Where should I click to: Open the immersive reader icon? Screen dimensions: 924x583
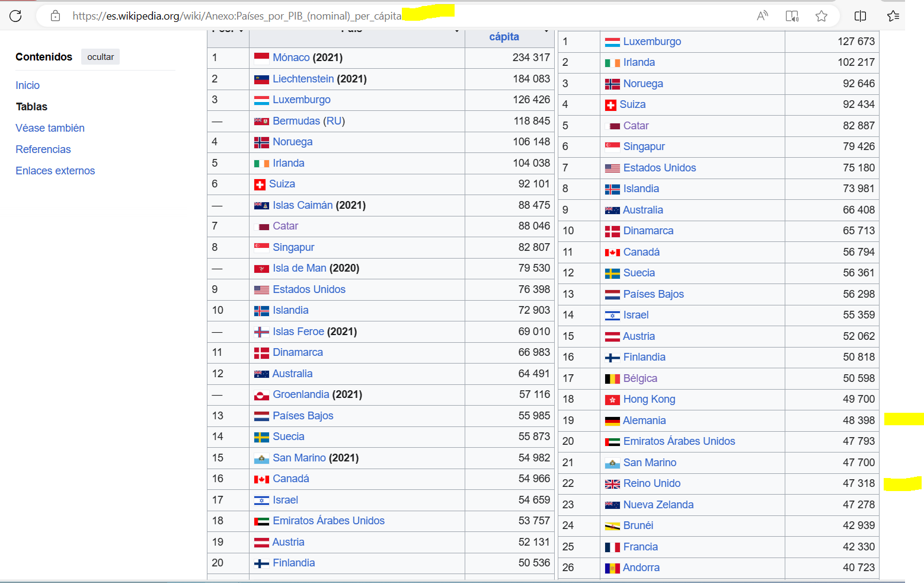pyautogui.click(x=792, y=16)
